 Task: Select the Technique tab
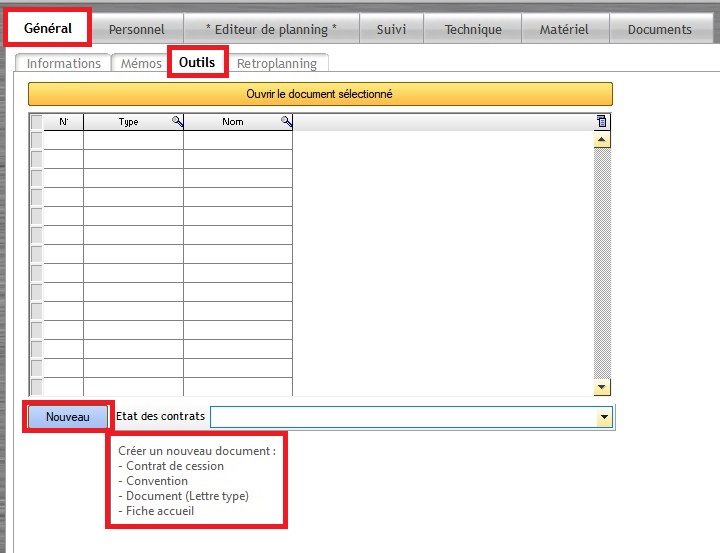[473, 30]
